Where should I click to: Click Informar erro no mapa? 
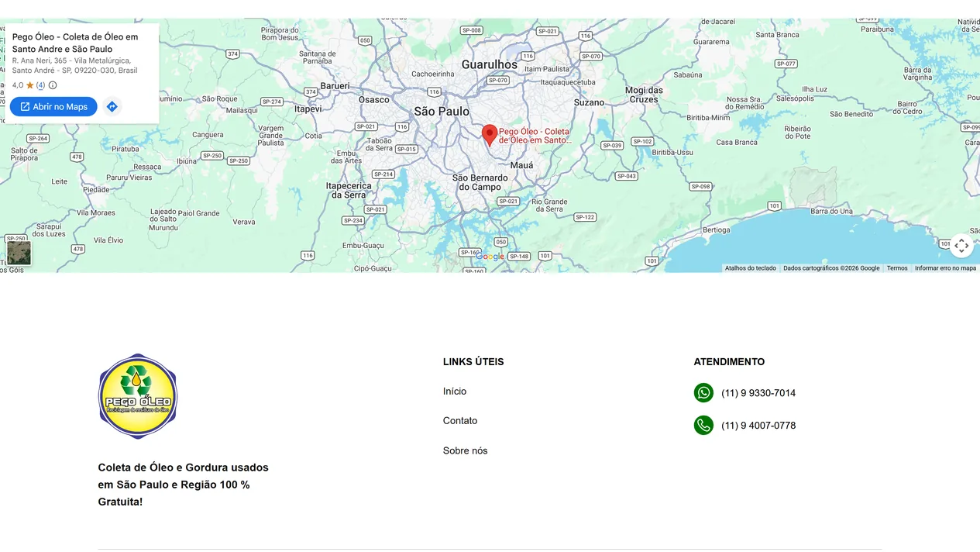pyautogui.click(x=945, y=268)
